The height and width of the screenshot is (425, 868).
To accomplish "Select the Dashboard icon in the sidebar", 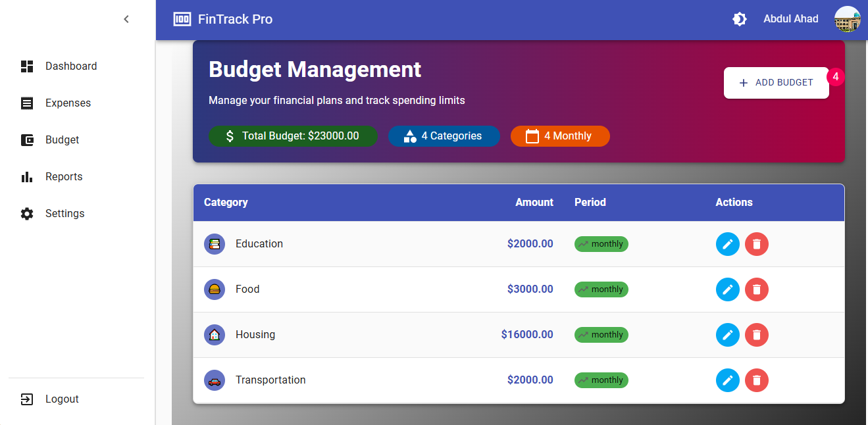I will click(x=26, y=66).
